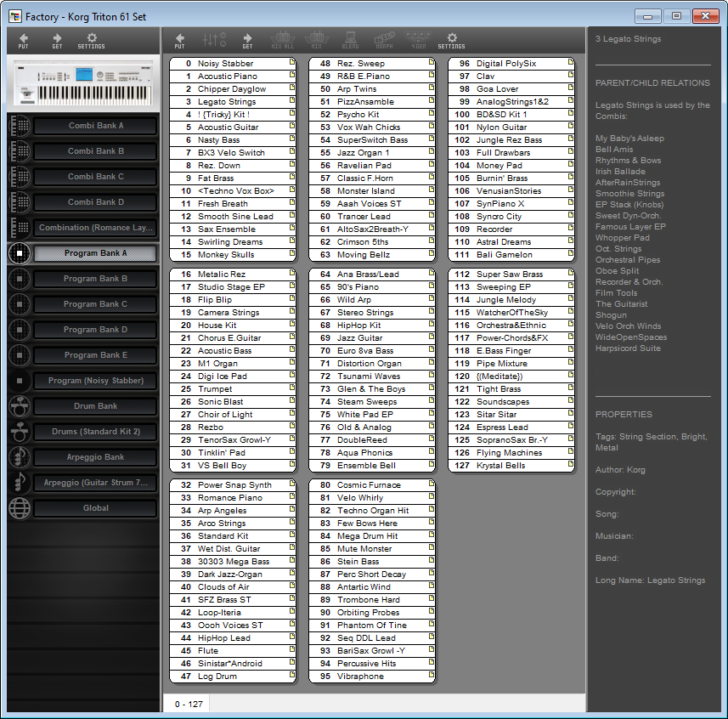Select program 55 Jazz Organ 1

(372, 153)
